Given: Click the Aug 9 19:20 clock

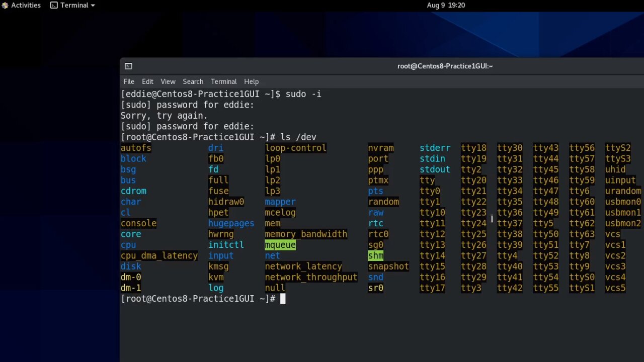Looking at the screenshot, I should coord(446,5).
